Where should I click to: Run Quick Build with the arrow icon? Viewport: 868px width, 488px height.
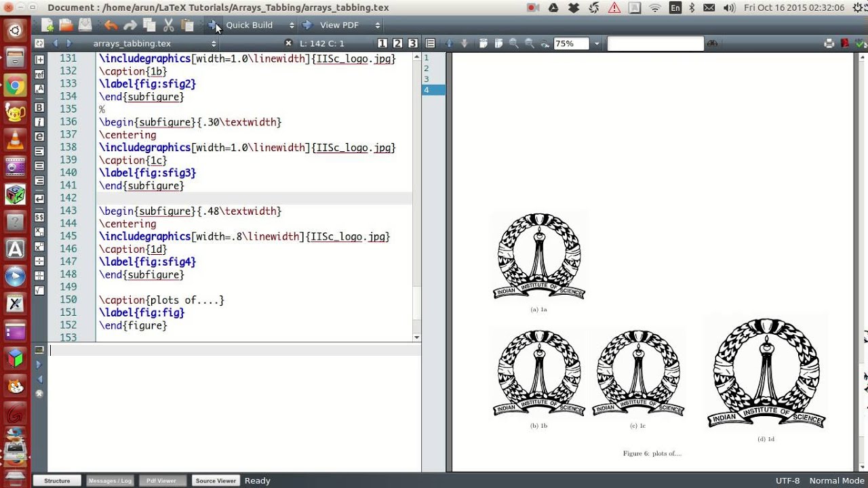(213, 25)
